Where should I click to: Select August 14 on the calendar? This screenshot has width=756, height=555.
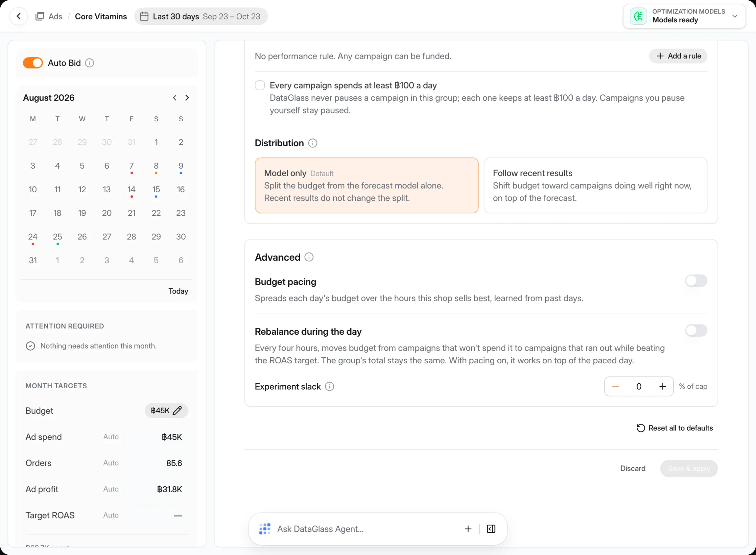coord(131,189)
